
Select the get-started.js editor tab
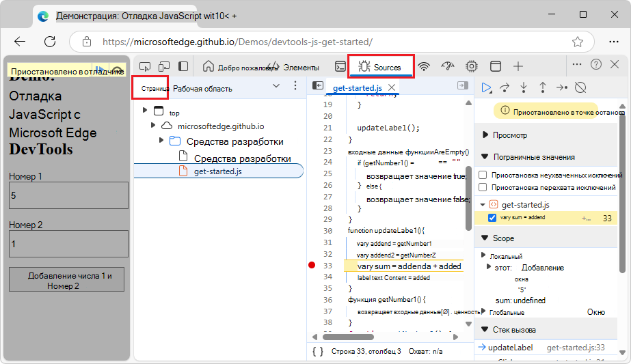[x=358, y=87]
